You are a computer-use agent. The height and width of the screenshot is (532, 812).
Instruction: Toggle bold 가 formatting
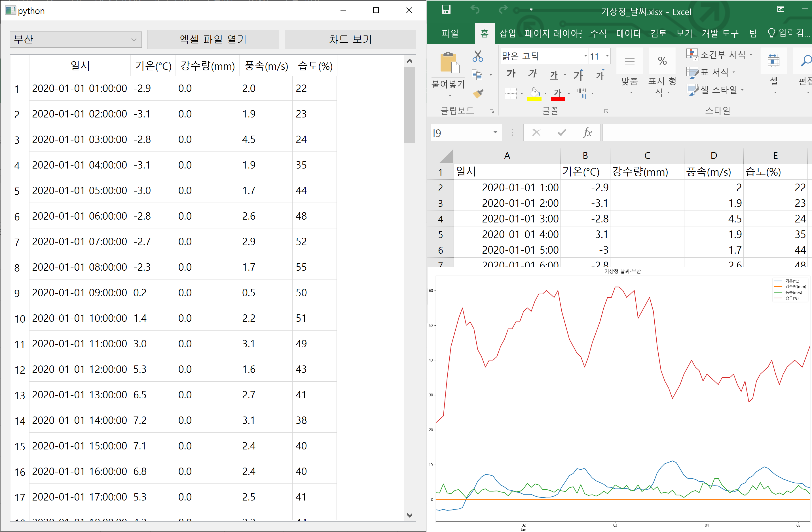[x=511, y=74]
